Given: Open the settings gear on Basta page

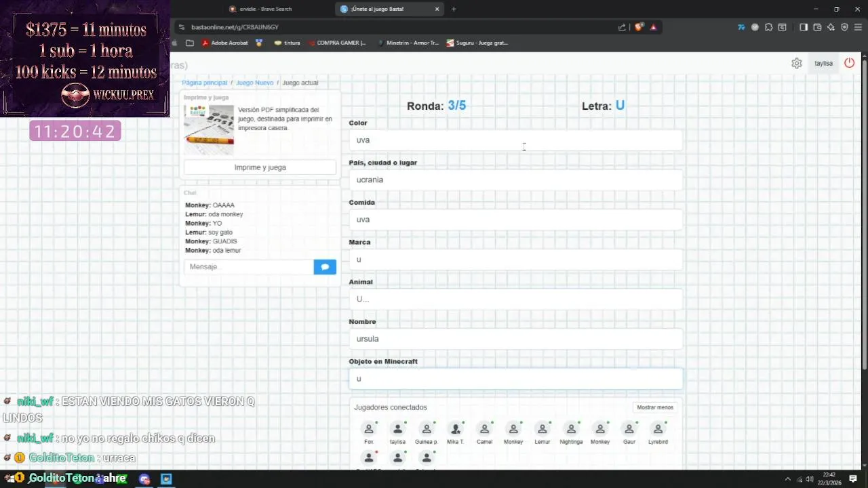Looking at the screenshot, I should pyautogui.click(x=797, y=63).
